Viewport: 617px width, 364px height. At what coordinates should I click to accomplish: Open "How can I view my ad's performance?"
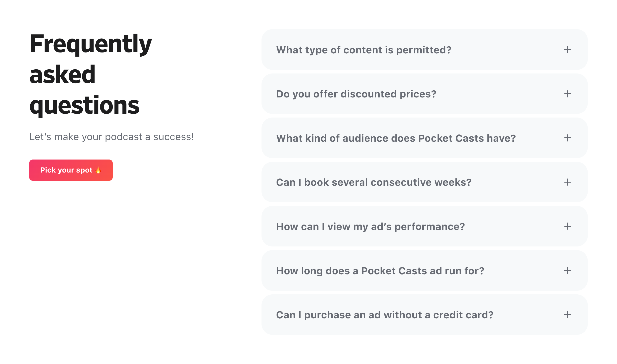coord(370,227)
